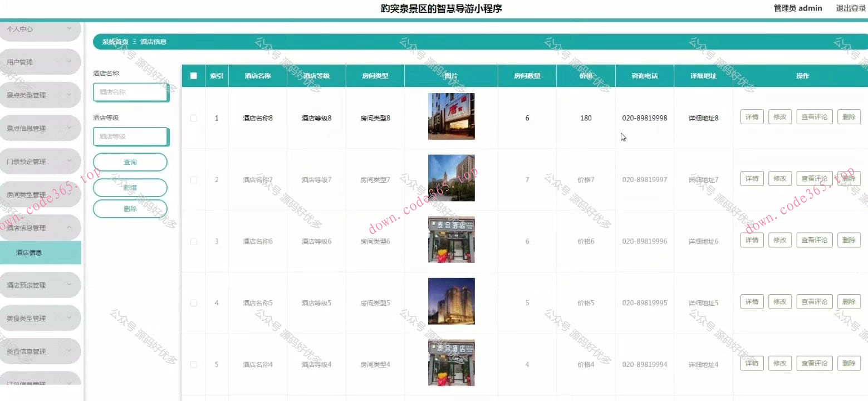This screenshot has width=868, height=401.
Task: Collapse the 酒店信息管理 sidebar section
Action: pyautogui.click(x=39, y=227)
